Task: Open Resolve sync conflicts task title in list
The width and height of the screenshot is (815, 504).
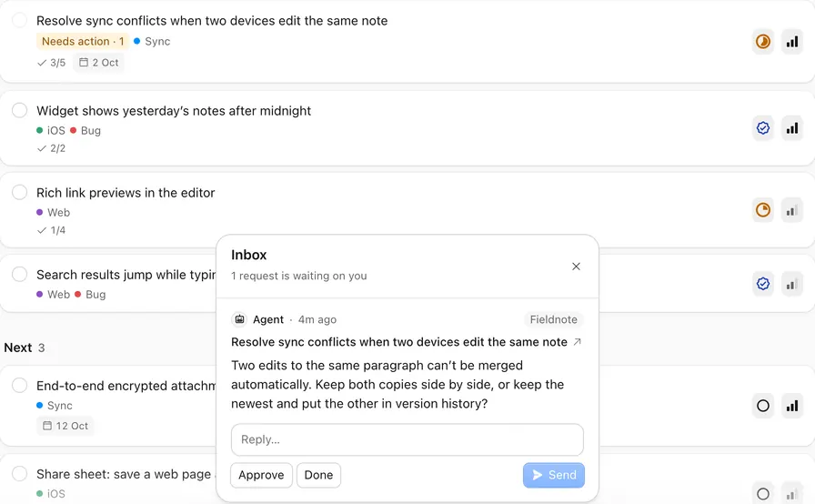Action: (x=212, y=21)
